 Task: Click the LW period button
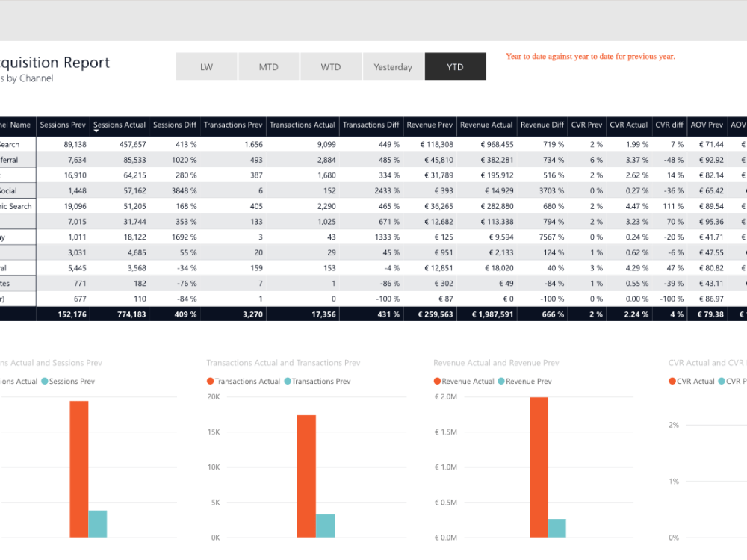coord(206,66)
